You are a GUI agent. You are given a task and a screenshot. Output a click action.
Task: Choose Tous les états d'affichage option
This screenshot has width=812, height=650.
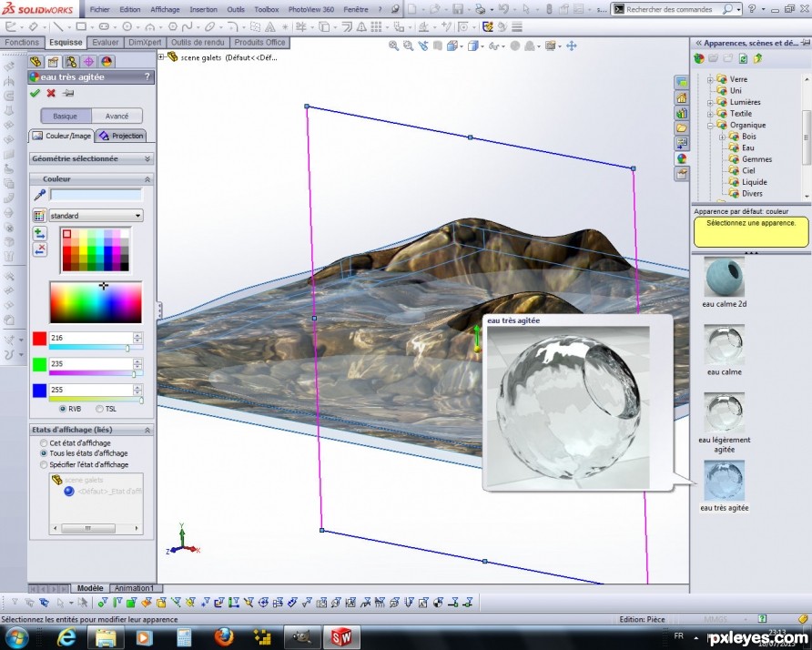point(44,453)
